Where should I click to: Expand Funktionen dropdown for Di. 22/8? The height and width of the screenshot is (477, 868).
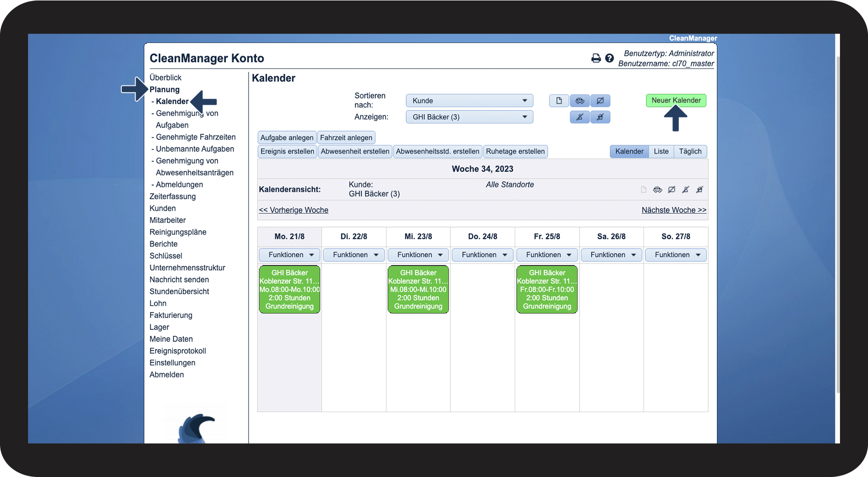pyautogui.click(x=354, y=255)
